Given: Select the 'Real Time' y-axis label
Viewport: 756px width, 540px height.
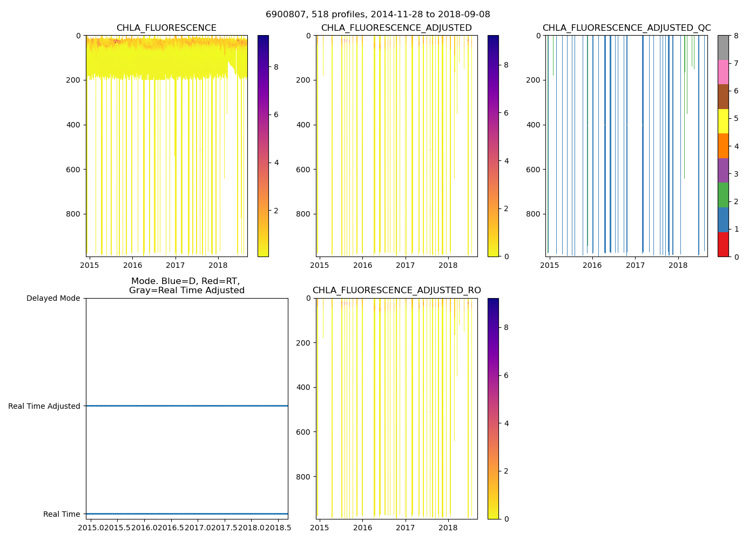Looking at the screenshot, I should coord(62,514).
